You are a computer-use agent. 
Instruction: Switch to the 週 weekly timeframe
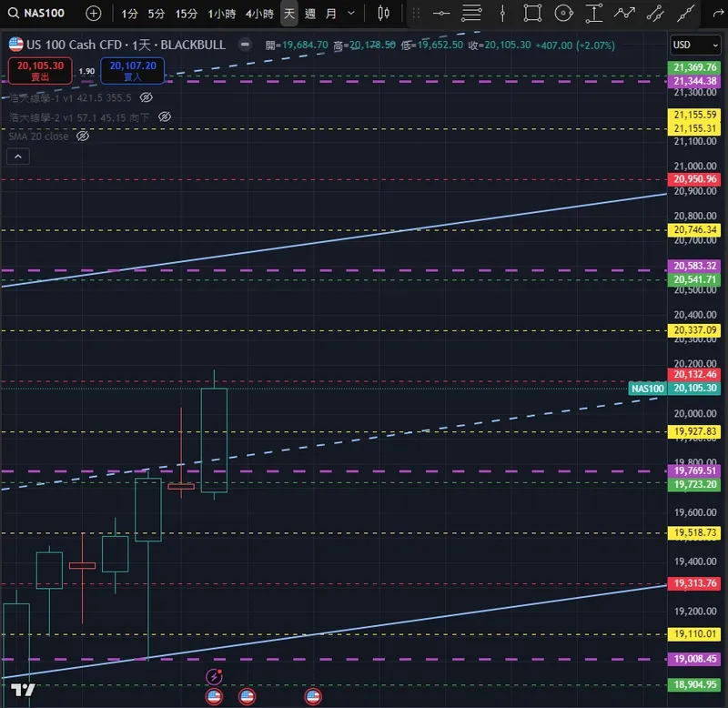click(x=310, y=14)
